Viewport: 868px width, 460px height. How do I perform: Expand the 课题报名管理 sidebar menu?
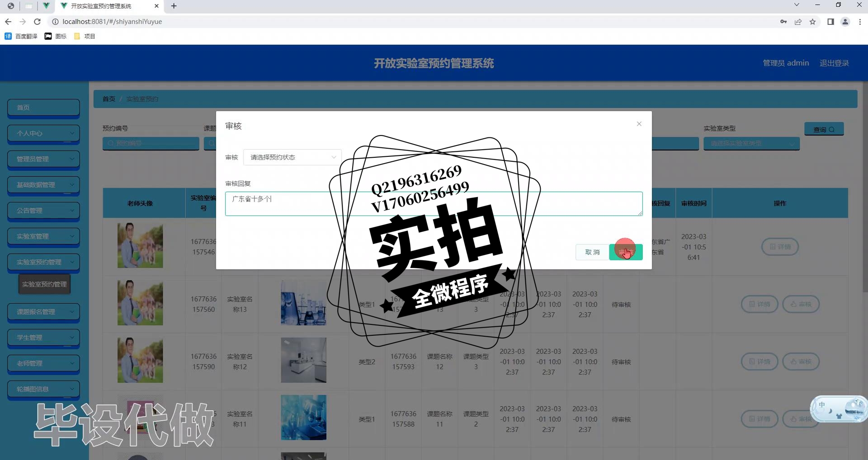[43, 312]
